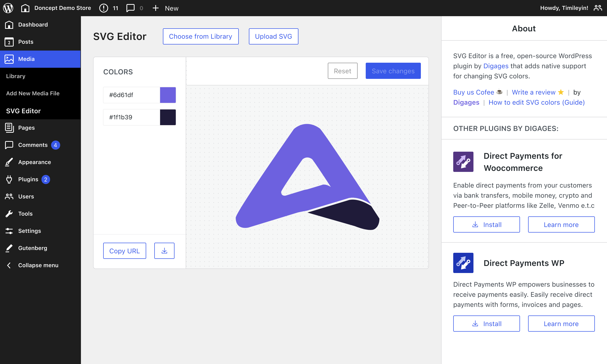Click the bold Digages author link
The height and width of the screenshot is (364, 607).
click(x=466, y=102)
